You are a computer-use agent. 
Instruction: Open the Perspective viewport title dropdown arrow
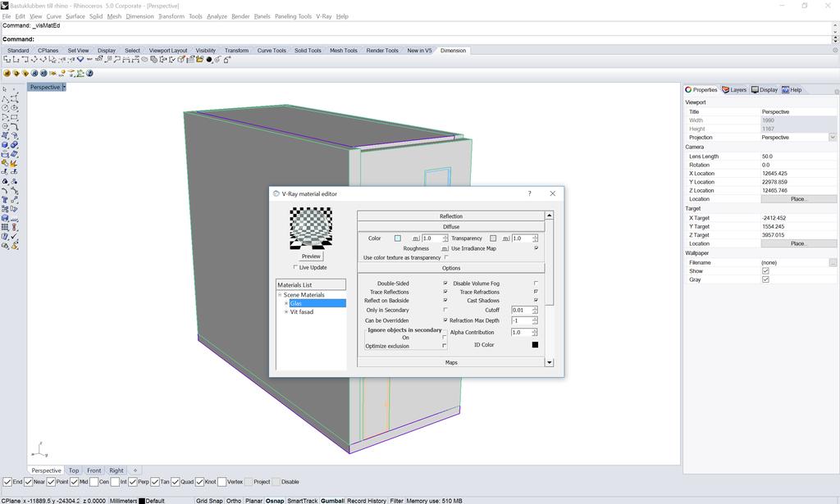[64, 87]
